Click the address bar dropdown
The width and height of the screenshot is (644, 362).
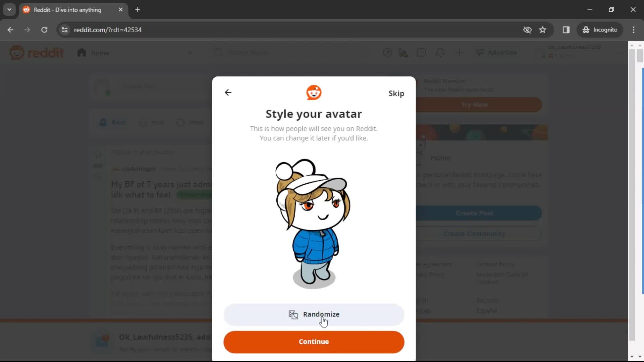tap(10, 10)
